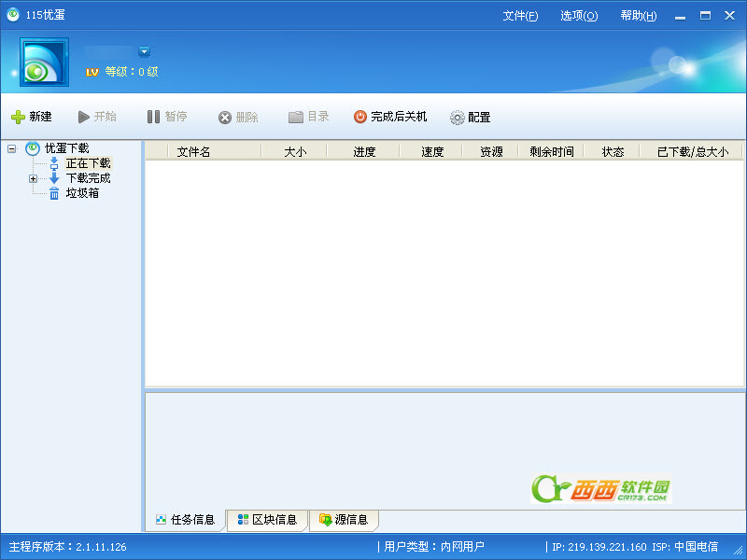This screenshot has width=747, height=560.
Task: Sort by the 速度 column header
Action: [x=432, y=152]
